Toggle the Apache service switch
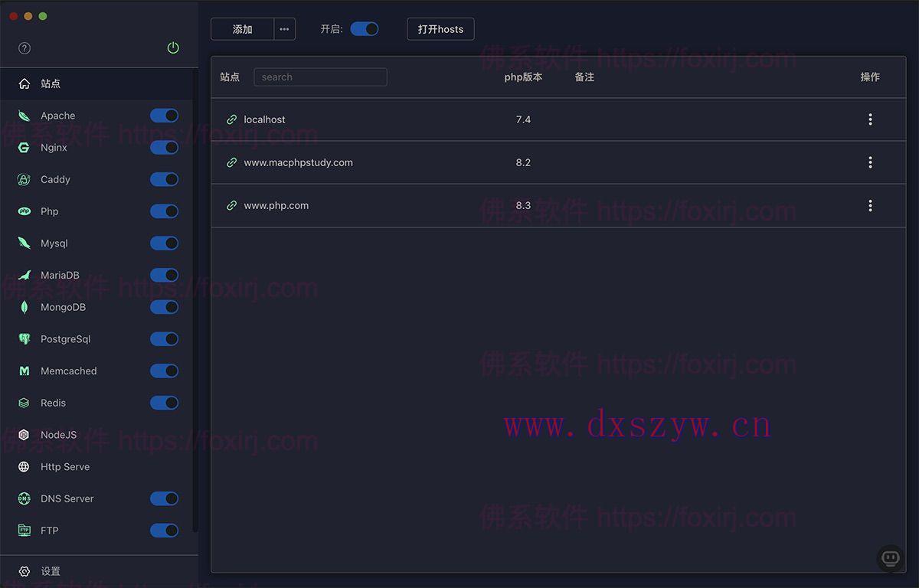 pyautogui.click(x=164, y=116)
